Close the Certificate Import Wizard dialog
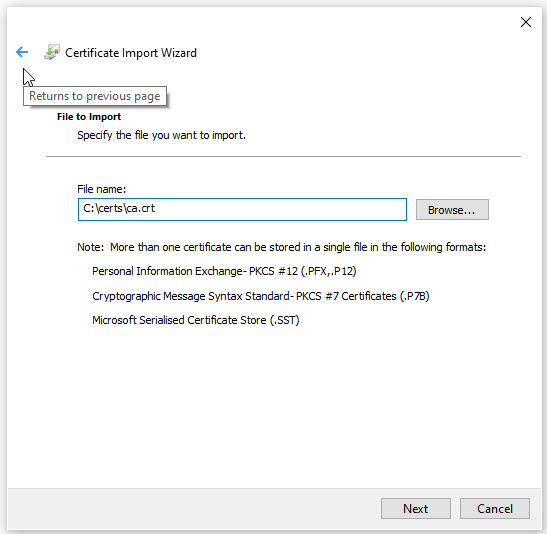 (525, 22)
